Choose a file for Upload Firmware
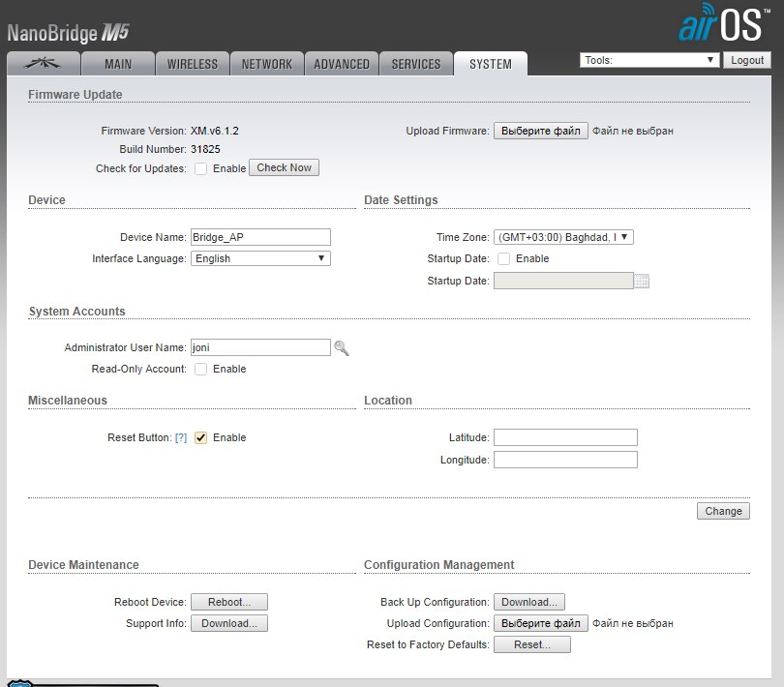The image size is (784, 687). coord(541,131)
